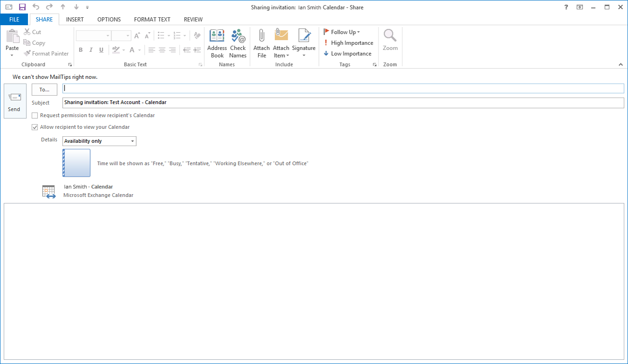
Task: Switch to the INSERT tab
Action: tap(75, 20)
